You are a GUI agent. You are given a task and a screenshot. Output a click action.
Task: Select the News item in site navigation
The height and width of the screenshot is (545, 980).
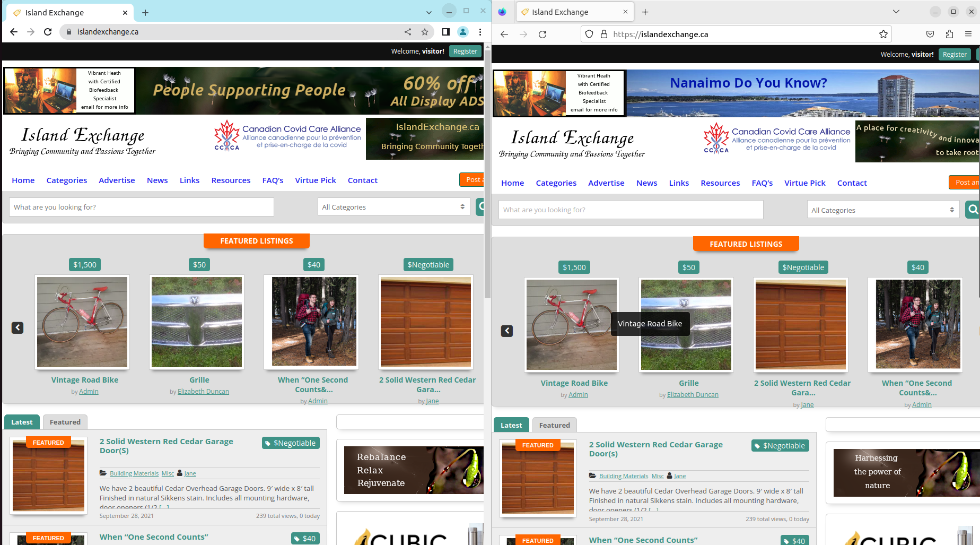pyautogui.click(x=157, y=180)
